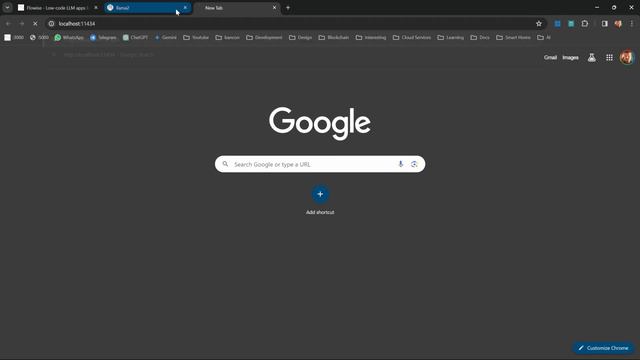The width and height of the screenshot is (640, 360).
Task: Open the Chrome three-dot menu
Action: point(631,24)
